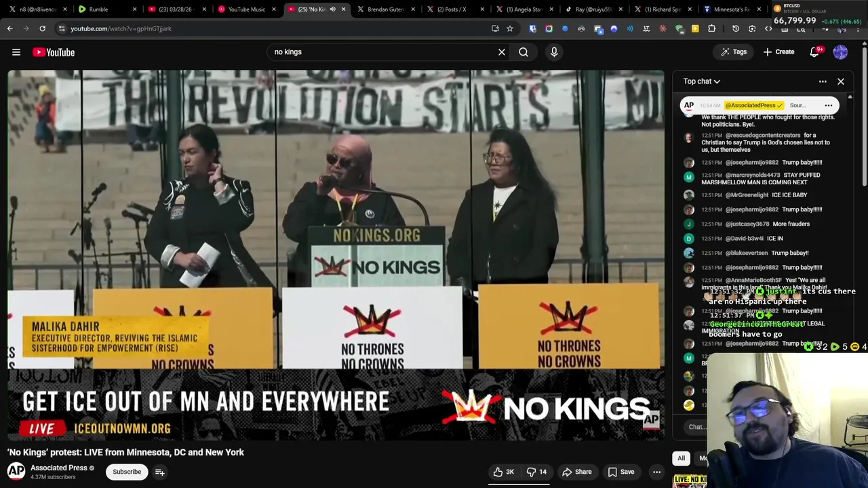
Task: Click @David-b3w4i chat username
Action: pos(744,239)
